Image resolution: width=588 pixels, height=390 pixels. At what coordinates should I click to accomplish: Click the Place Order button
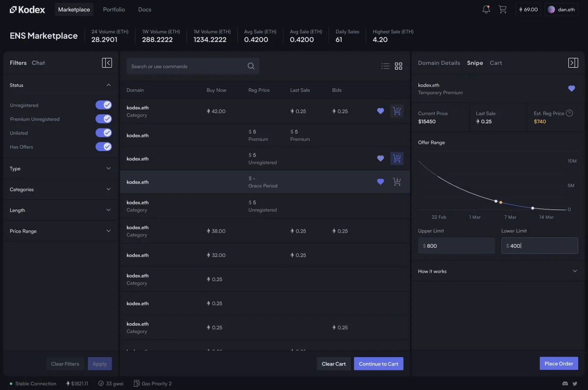tap(559, 364)
